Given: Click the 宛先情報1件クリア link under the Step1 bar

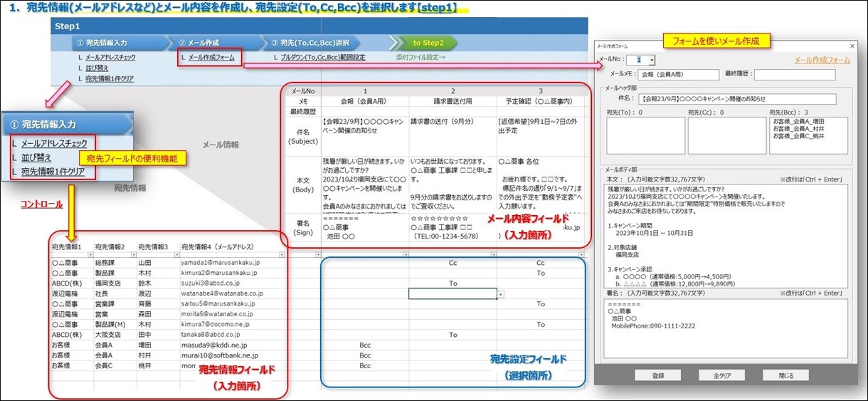Looking at the screenshot, I should click(109, 78).
